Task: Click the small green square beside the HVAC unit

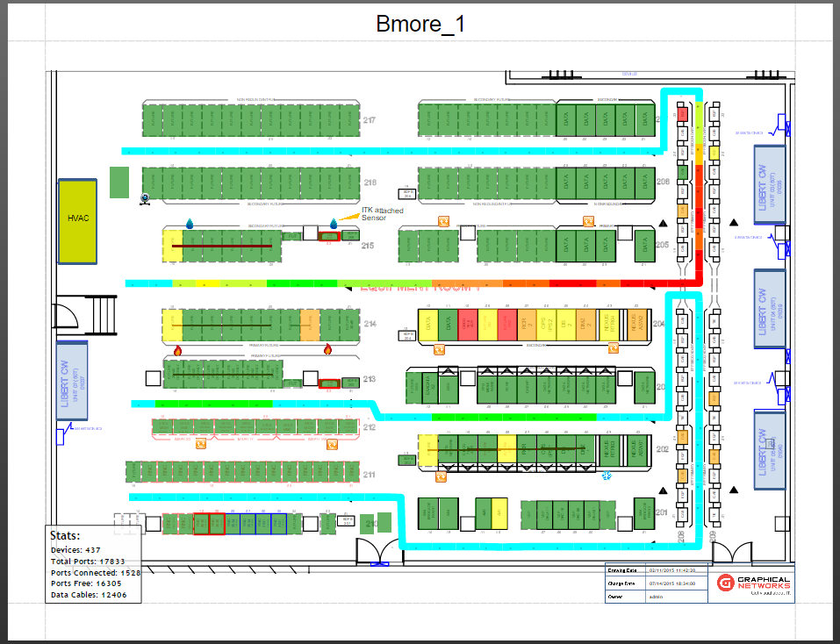Action: click(119, 182)
